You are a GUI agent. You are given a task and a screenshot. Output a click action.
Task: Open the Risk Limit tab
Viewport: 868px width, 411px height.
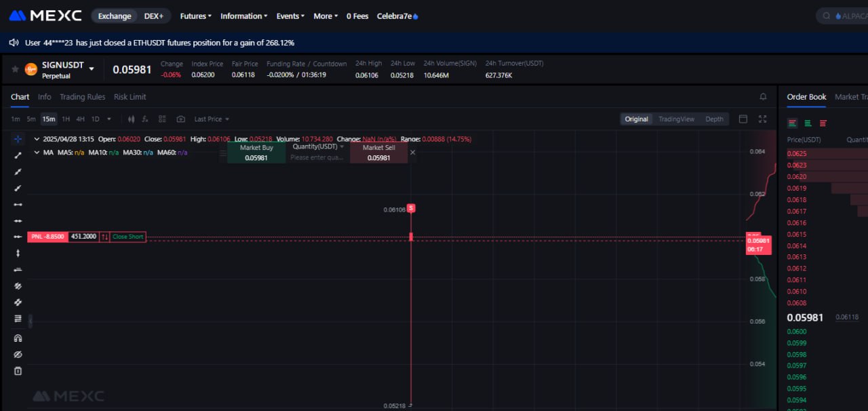[x=130, y=97]
